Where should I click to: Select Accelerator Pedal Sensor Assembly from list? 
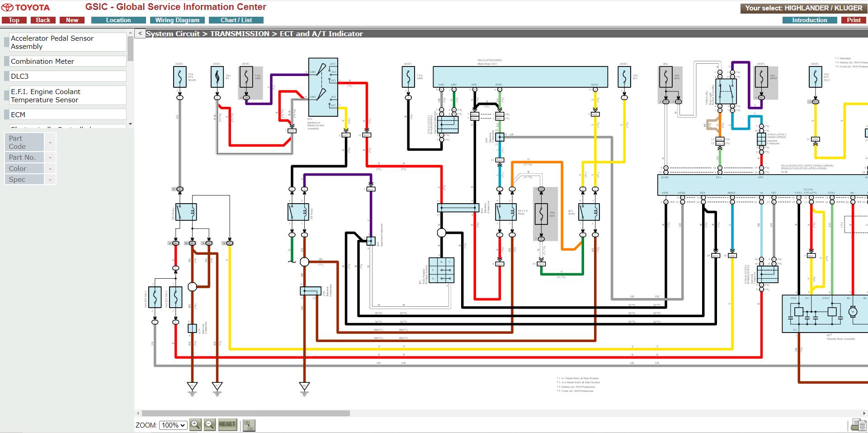(x=67, y=42)
